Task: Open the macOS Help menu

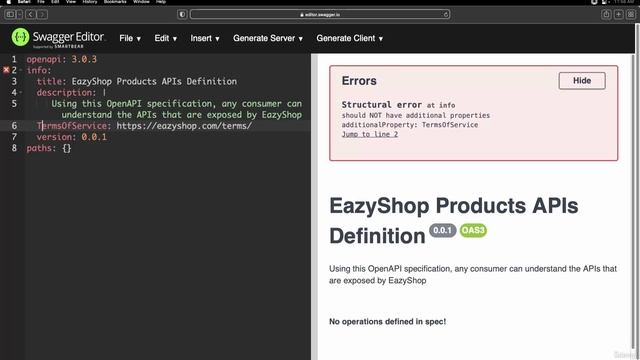Action: (x=161, y=2)
